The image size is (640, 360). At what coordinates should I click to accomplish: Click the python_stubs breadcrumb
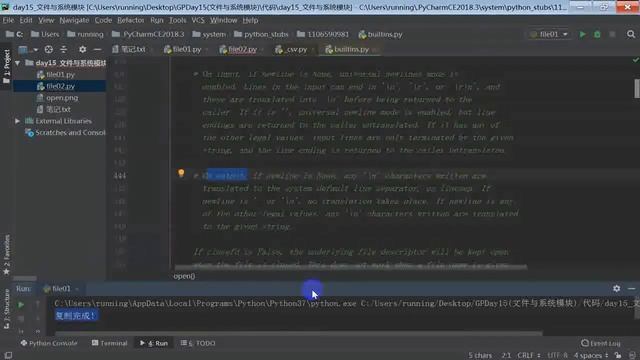pyautogui.click(x=261, y=34)
